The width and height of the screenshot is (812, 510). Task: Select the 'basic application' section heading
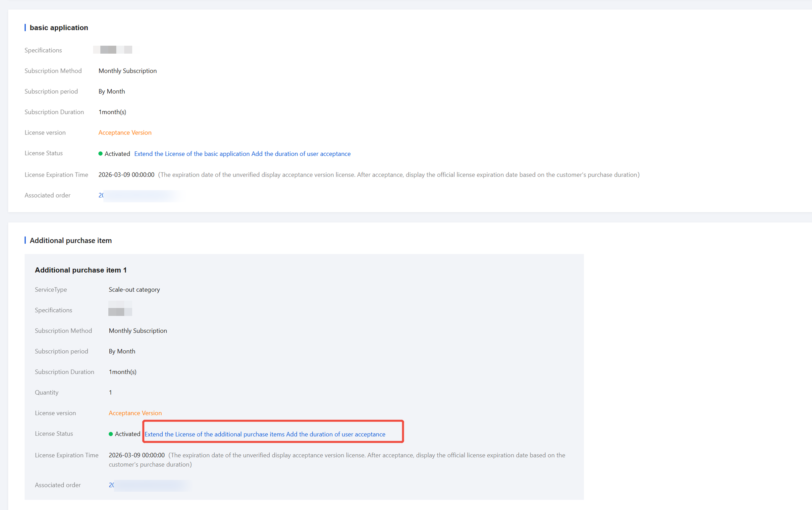[x=59, y=27]
